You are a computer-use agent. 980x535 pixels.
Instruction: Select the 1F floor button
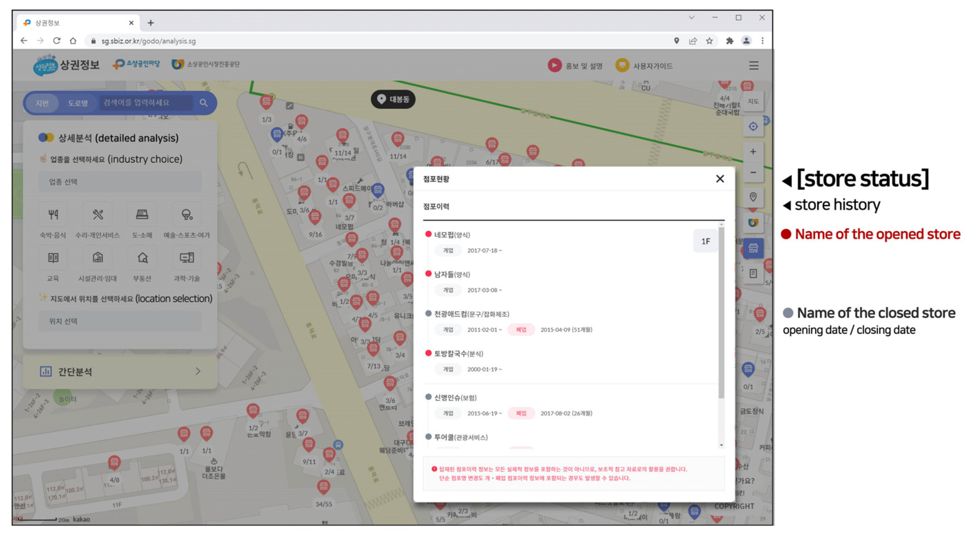tap(705, 241)
